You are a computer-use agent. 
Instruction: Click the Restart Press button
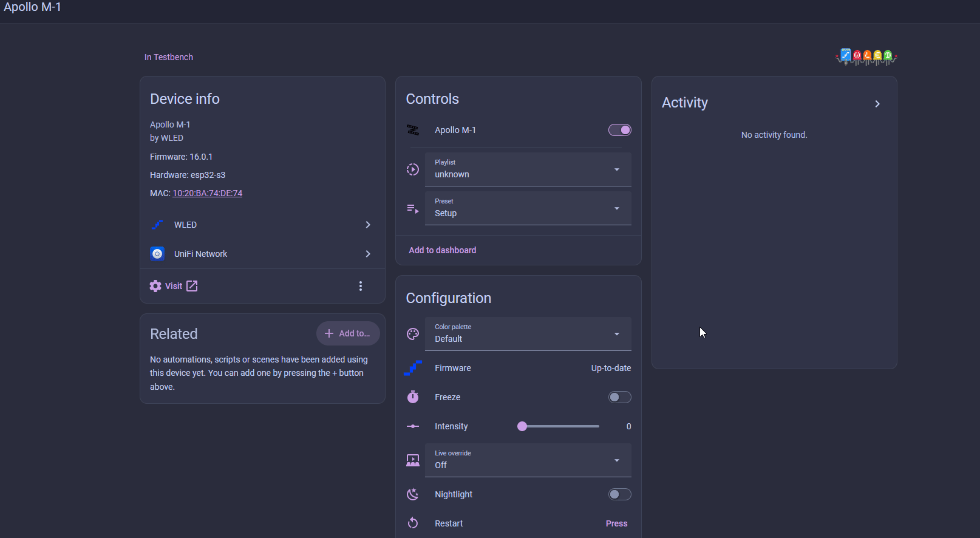click(x=617, y=523)
